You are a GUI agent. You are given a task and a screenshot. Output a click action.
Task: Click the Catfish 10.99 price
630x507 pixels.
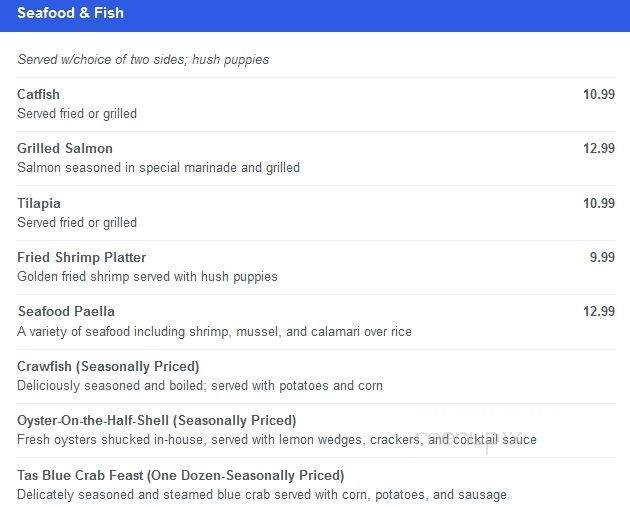(599, 94)
